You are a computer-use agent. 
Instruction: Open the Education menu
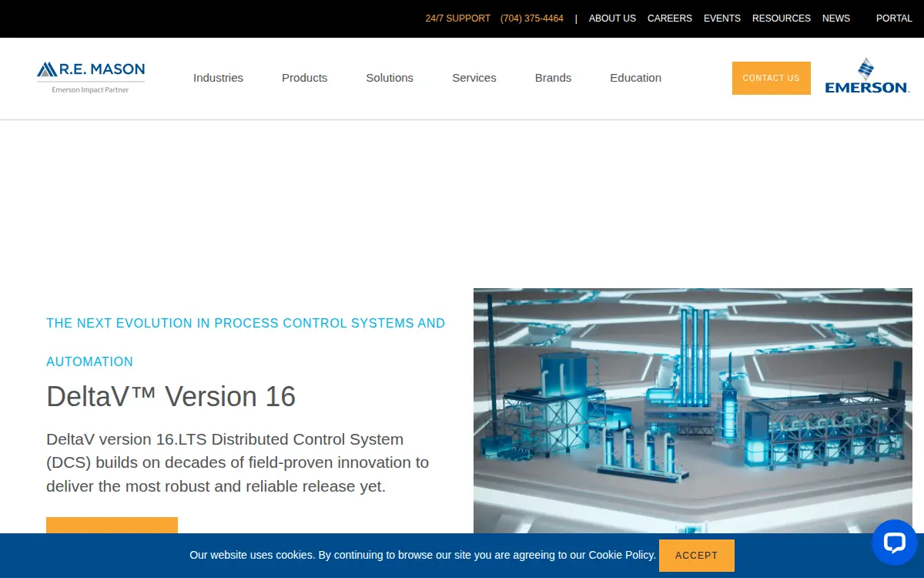coord(635,78)
